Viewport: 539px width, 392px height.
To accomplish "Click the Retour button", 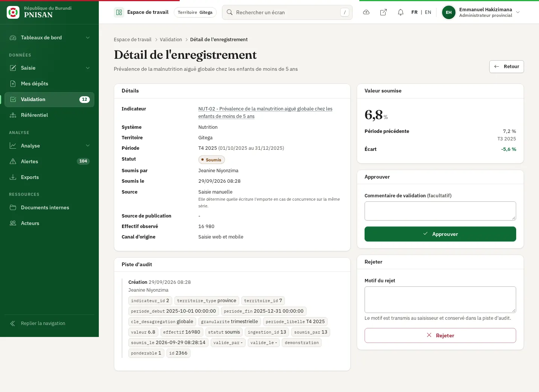I will click(x=506, y=67).
